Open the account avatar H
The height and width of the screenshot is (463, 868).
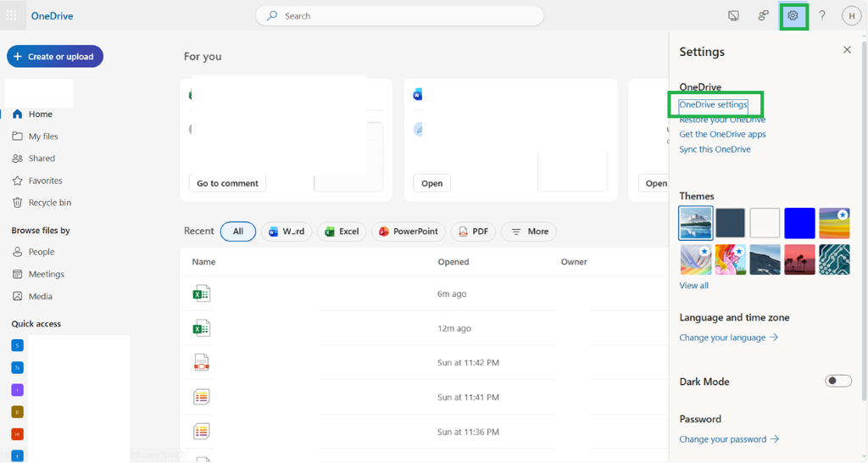tap(851, 15)
